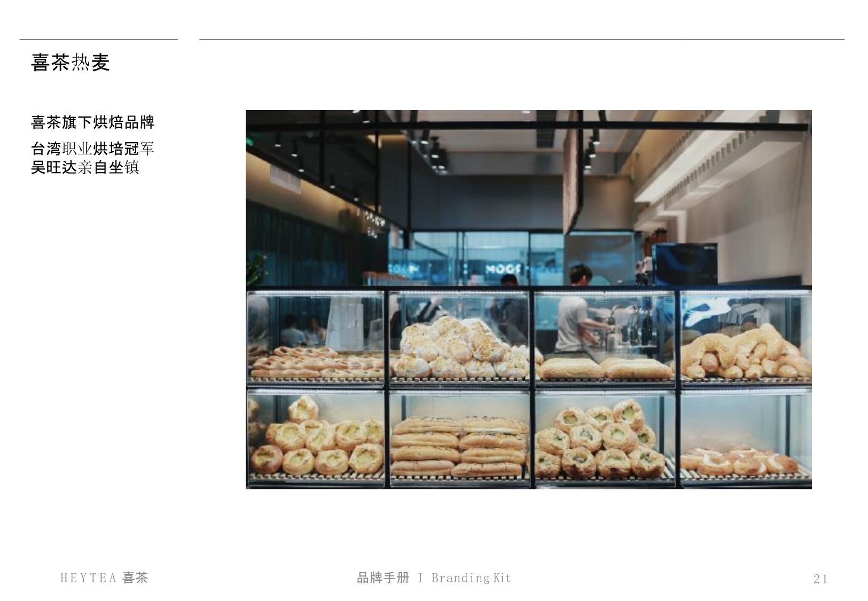Select the subtitle 喜茶旗下烘焙品牌
The width and height of the screenshot is (868, 601).
pos(93,122)
